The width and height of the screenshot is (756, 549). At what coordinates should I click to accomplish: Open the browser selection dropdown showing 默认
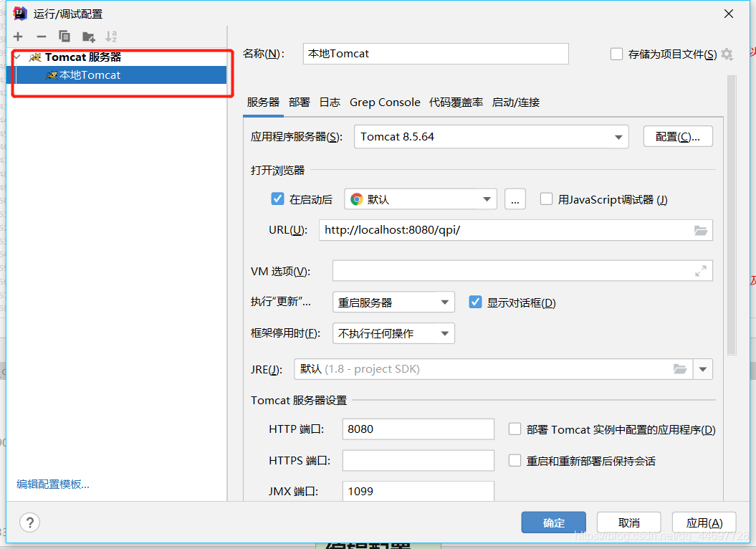421,199
